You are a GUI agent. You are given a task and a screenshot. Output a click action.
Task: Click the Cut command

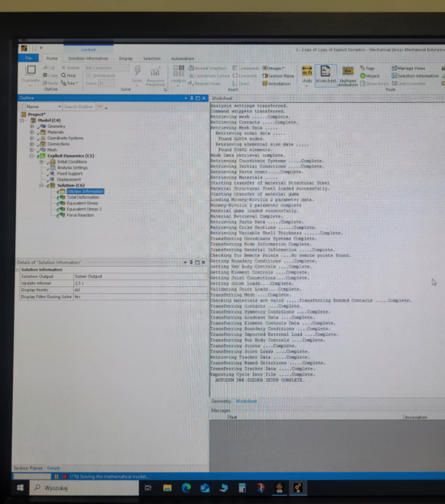pos(49,68)
